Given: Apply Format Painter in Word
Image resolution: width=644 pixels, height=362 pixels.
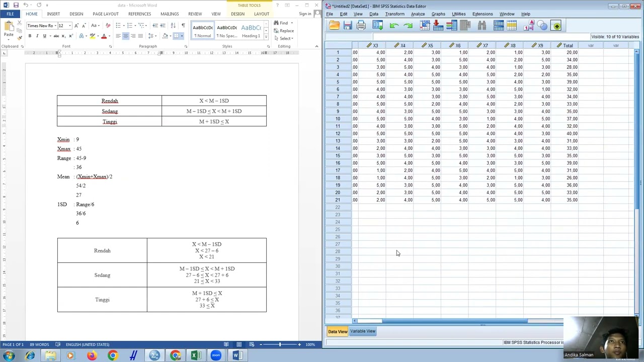Looking at the screenshot, I should tap(20, 38).
